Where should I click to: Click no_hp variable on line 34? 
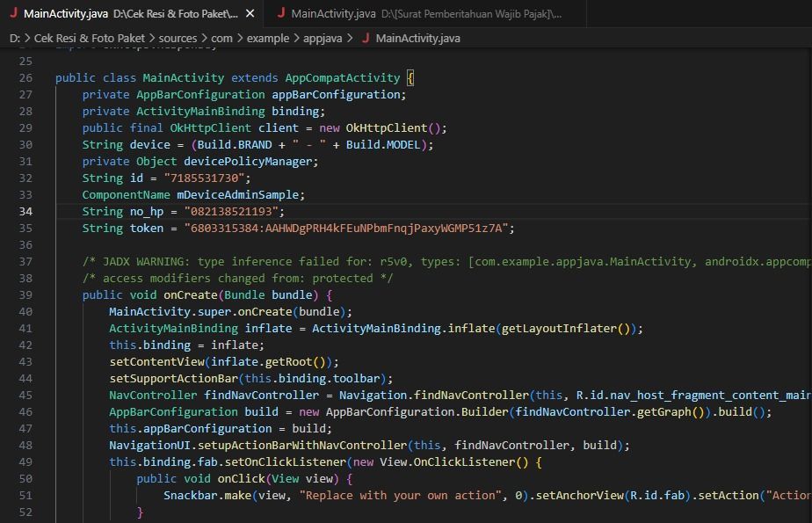(x=147, y=211)
